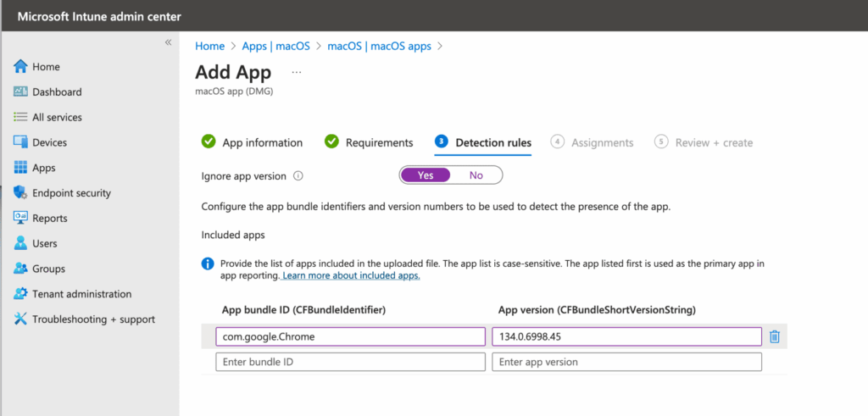
Task: Click the empty Enter bundle ID field
Action: (350, 362)
